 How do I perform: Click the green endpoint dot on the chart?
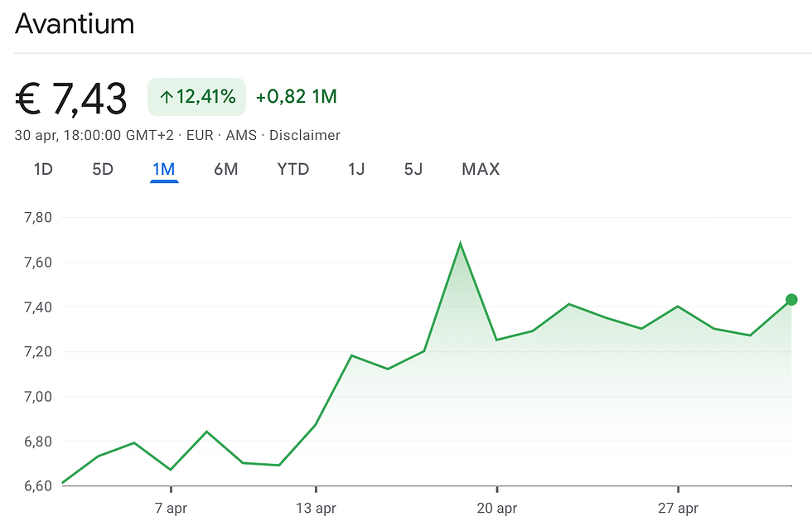tap(791, 299)
